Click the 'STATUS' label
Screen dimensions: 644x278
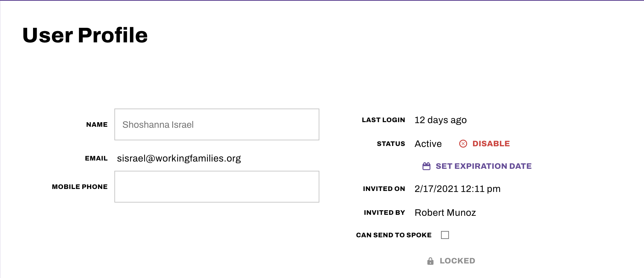[391, 144]
